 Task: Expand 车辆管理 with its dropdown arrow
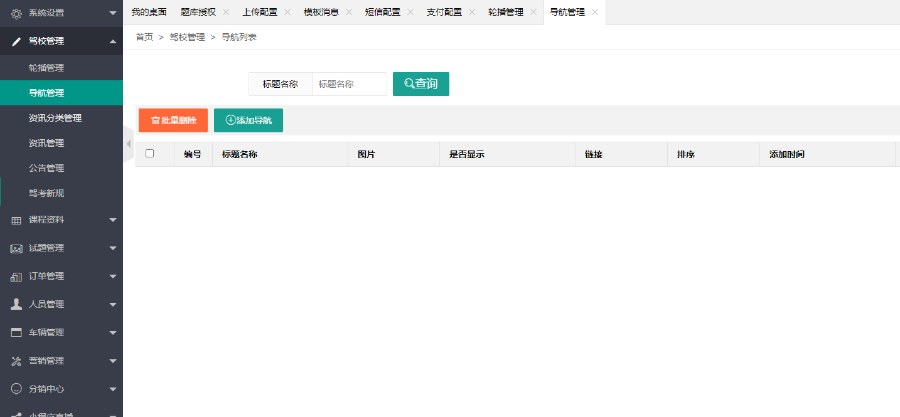[x=113, y=333]
